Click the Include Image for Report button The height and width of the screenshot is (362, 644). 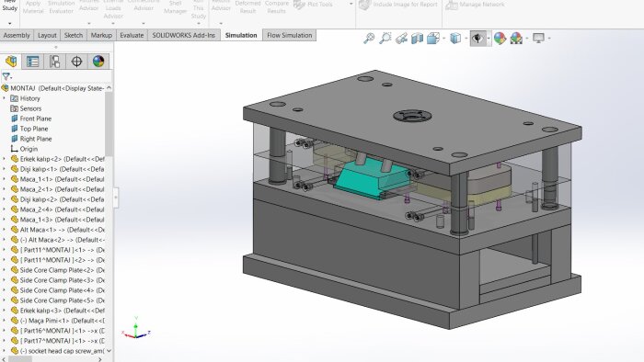click(x=398, y=5)
